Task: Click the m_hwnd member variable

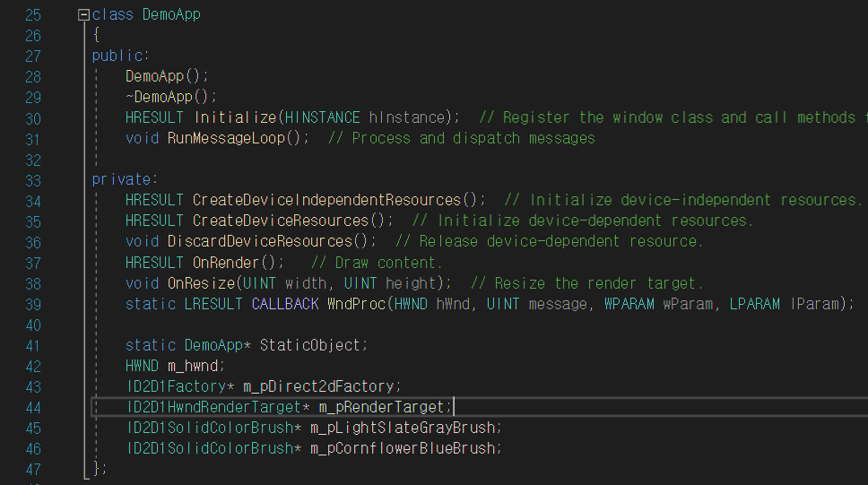Action: point(193,366)
